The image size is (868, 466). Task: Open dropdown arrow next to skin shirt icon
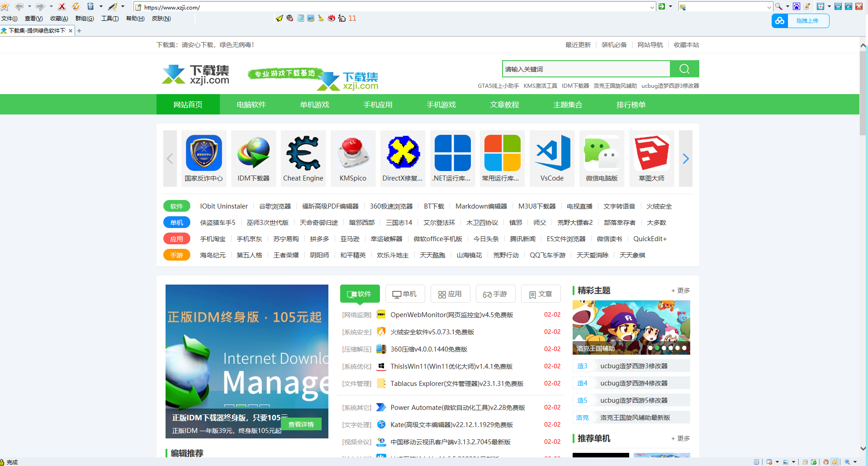[x=829, y=6]
